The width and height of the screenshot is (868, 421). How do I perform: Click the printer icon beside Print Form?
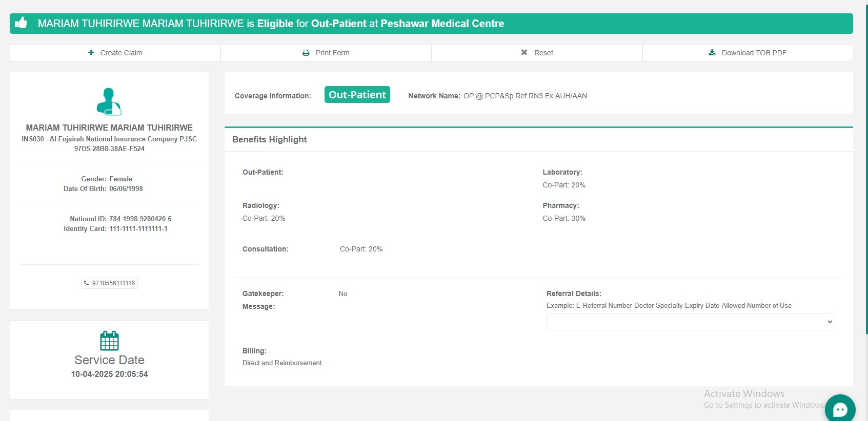point(306,53)
